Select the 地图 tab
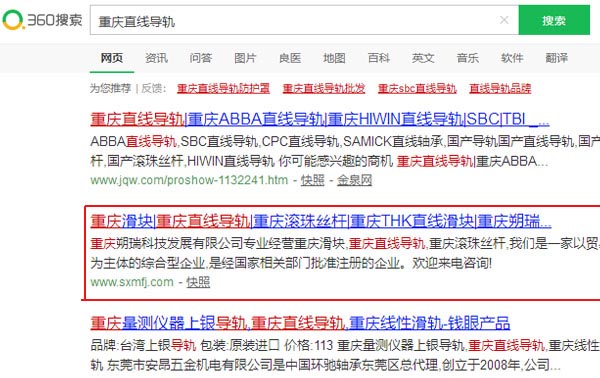The width and height of the screenshot is (600, 378). coord(334,58)
